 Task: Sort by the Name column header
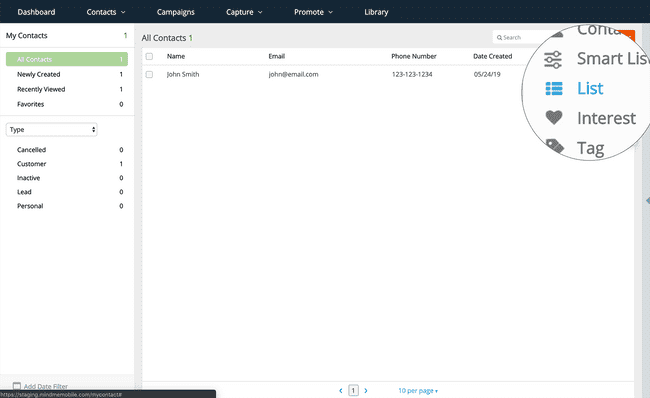pyautogui.click(x=176, y=56)
